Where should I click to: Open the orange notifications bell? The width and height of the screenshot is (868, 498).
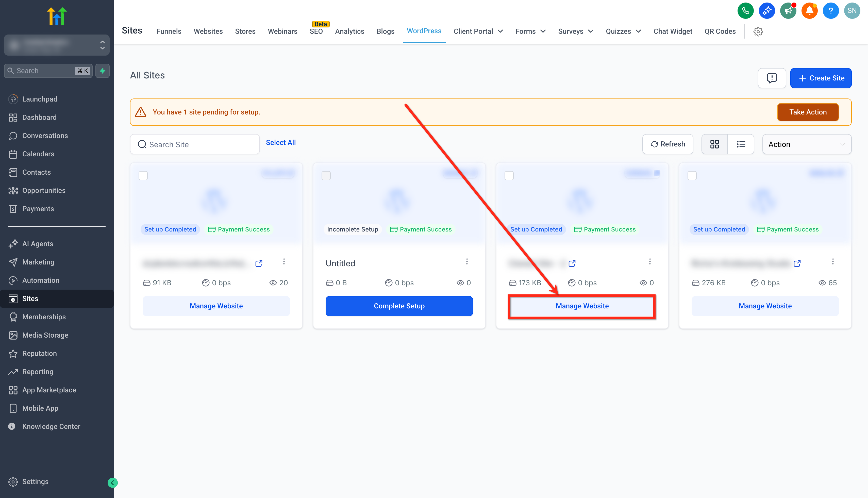(x=809, y=11)
